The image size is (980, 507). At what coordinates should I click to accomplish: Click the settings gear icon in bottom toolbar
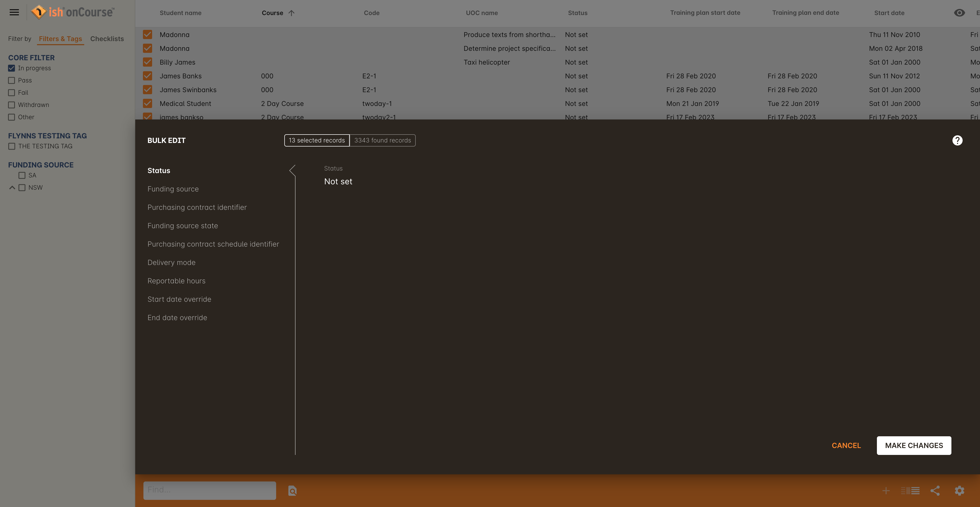click(960, 490)
